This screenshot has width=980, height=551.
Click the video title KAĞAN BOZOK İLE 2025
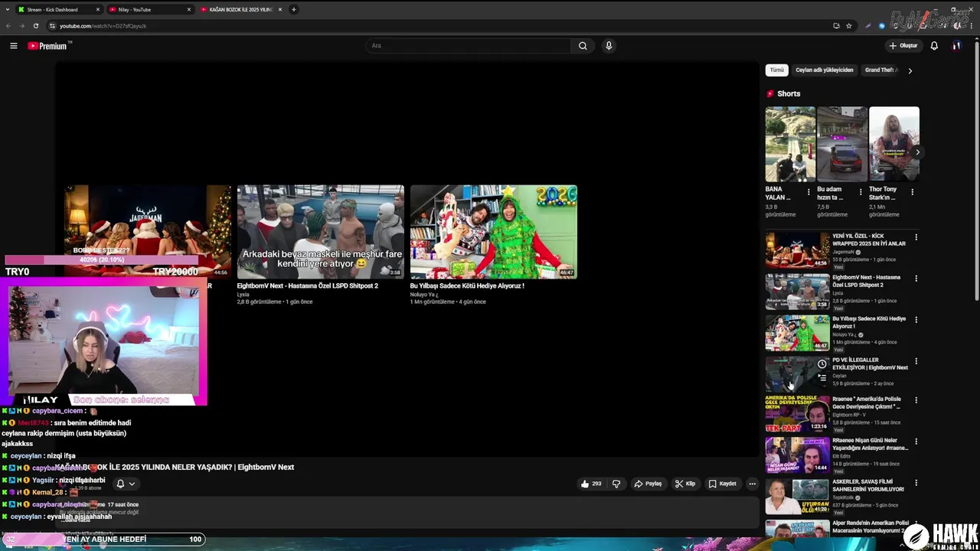(x=175, y=467)
